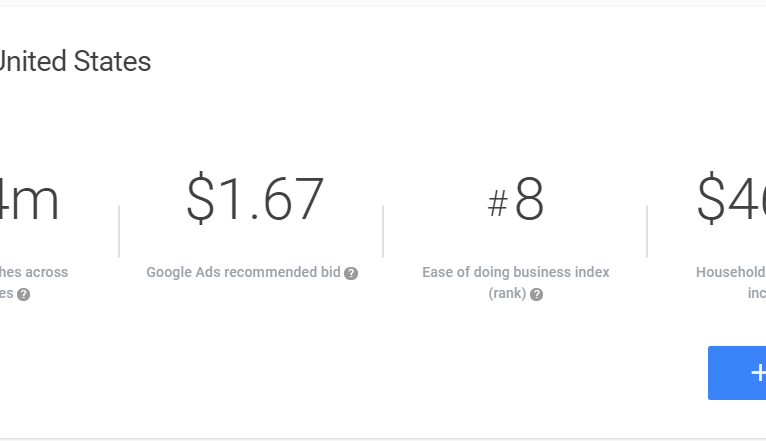Click the Google Ads recommended bid label
Viewport: 766px width, 441px height.
(x=243, y=272)
